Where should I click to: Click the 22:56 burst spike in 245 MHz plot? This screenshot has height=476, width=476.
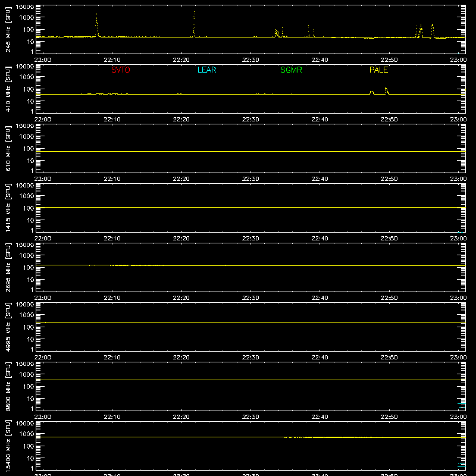[x=433, y=31]
